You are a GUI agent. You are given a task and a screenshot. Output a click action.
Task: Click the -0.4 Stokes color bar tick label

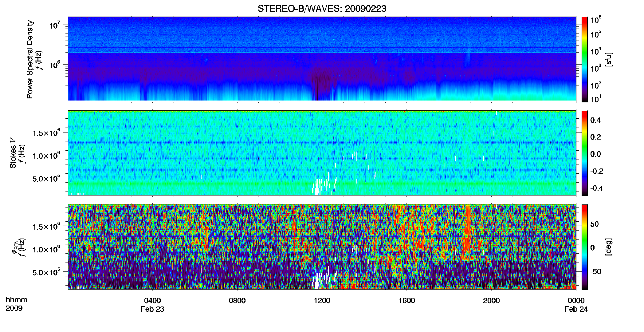click(x=597, y=188)
